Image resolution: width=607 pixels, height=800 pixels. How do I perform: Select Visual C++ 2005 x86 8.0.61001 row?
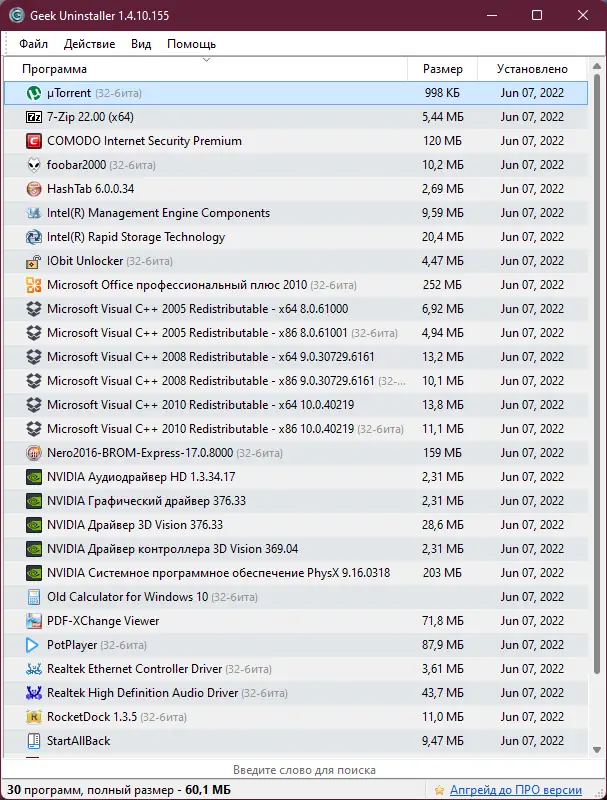coord(296,333)
